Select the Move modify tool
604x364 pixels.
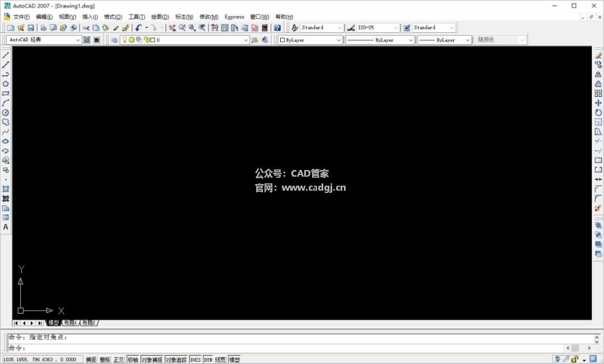point(598,103)
